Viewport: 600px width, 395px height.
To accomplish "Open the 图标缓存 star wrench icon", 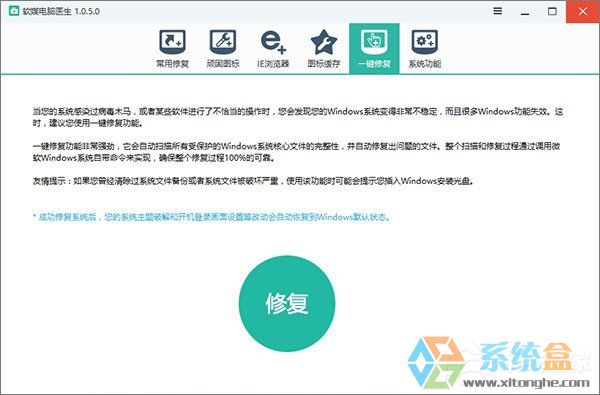I will pos(324,42).
